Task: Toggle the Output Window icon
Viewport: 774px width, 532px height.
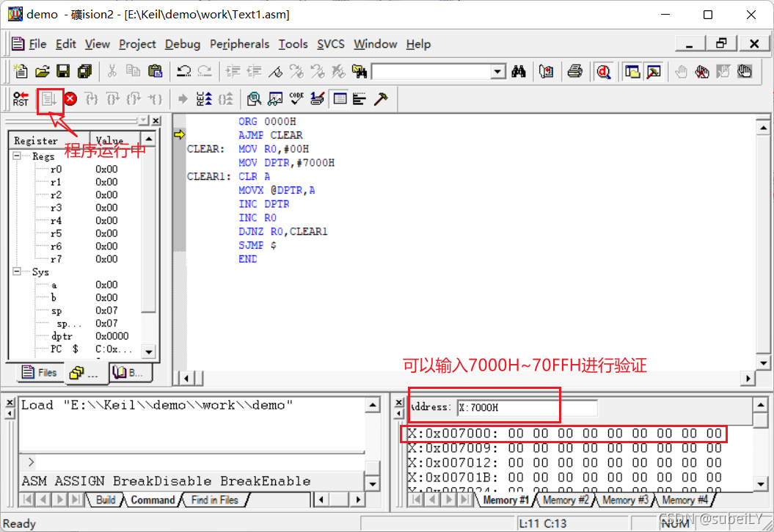Action: pyautogui.click(x=654, y=72)
